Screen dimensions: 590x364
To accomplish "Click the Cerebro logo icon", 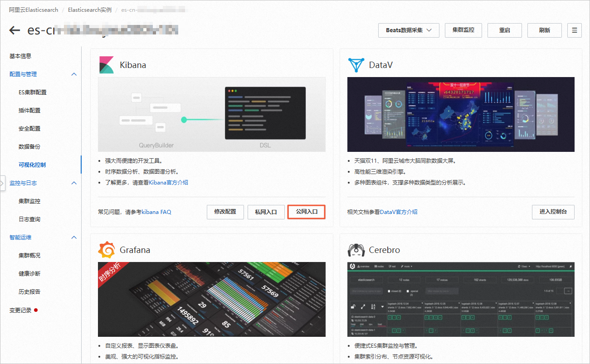I will [x=356, y=250].
